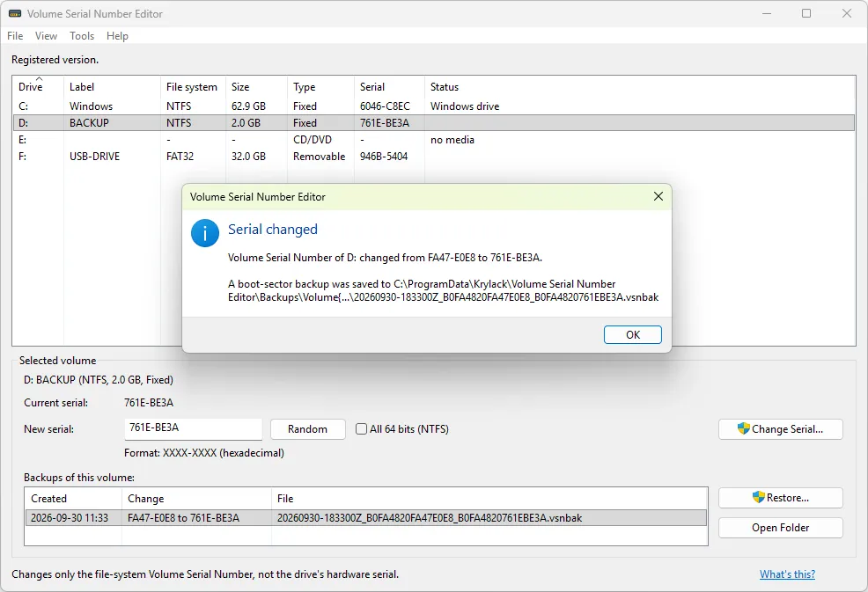Sort by the Size column header
The width and height of the screenshot is (868, 592).
coord(256,87)
